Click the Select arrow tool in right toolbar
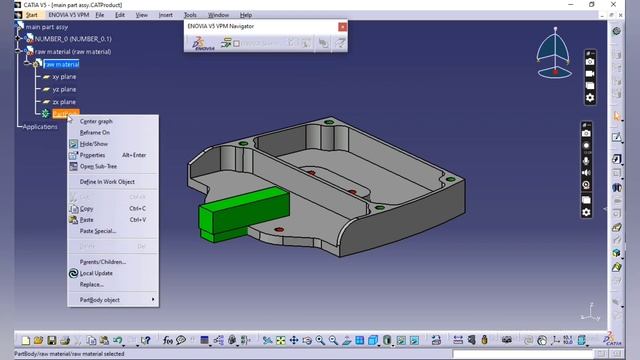Image resolution: width=640 pixels, height=360 pixels. click(616, 117)
